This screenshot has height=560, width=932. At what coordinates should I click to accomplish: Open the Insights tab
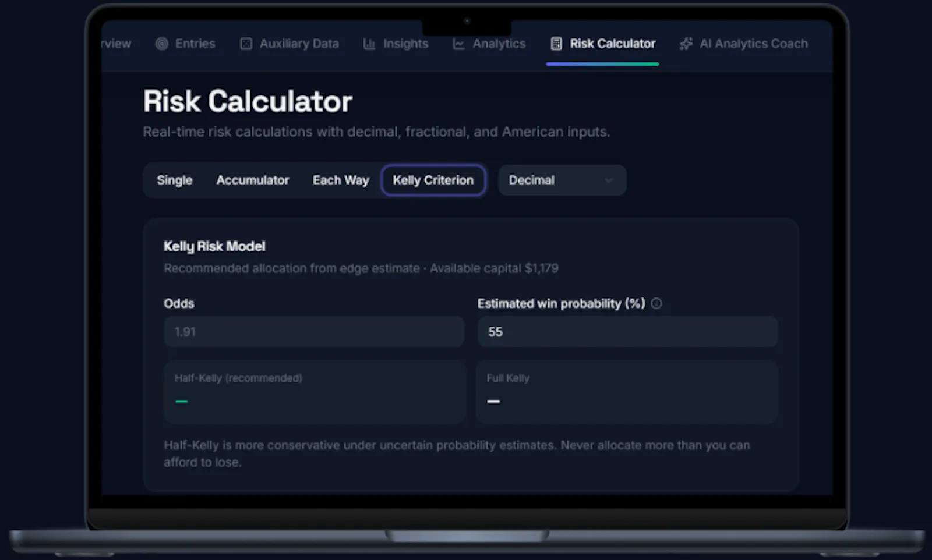point(396,44)
